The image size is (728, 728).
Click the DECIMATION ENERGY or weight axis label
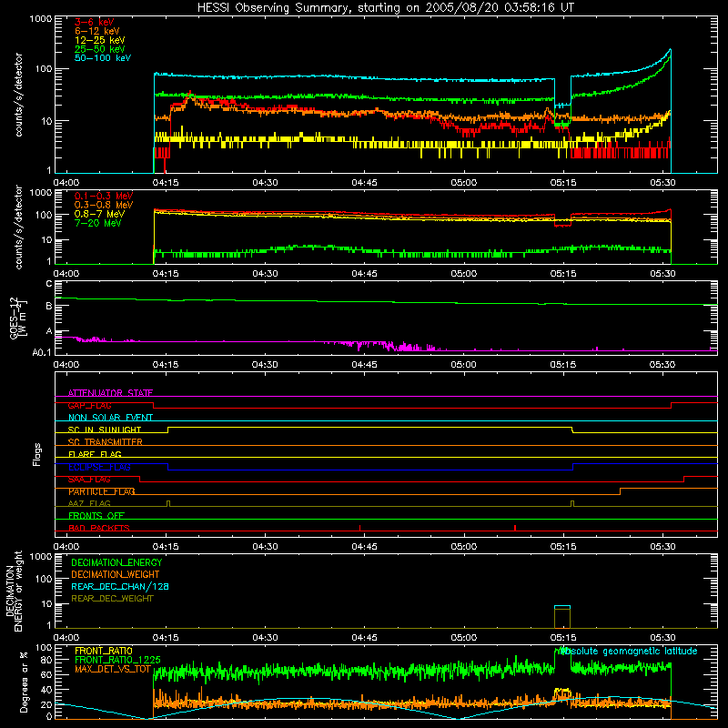(14, 591)
